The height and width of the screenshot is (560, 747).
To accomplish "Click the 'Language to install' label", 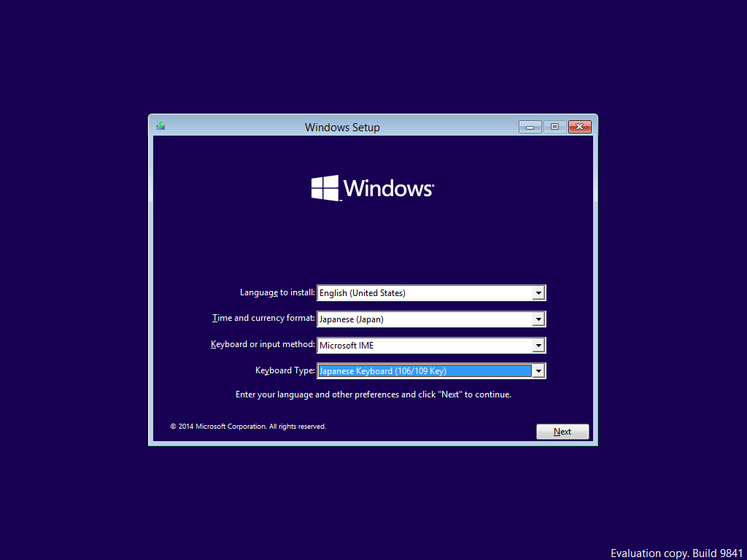I will [x=277, y=292].
